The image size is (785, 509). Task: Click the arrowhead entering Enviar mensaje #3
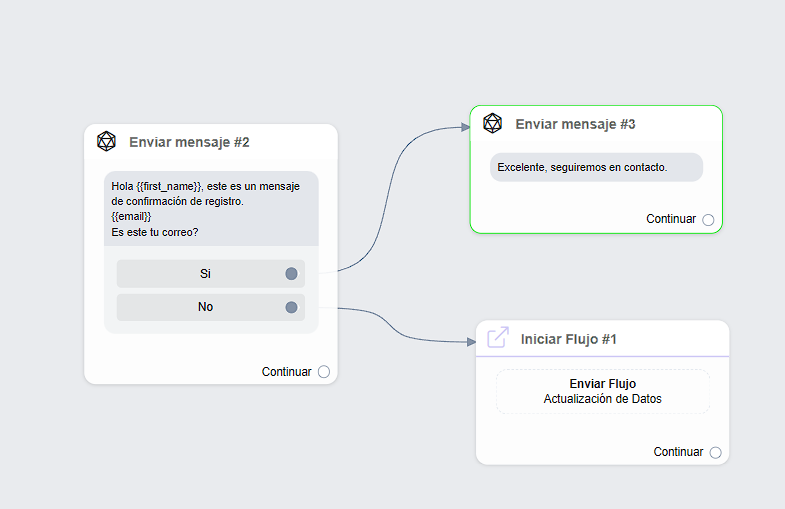pos(464,127)
